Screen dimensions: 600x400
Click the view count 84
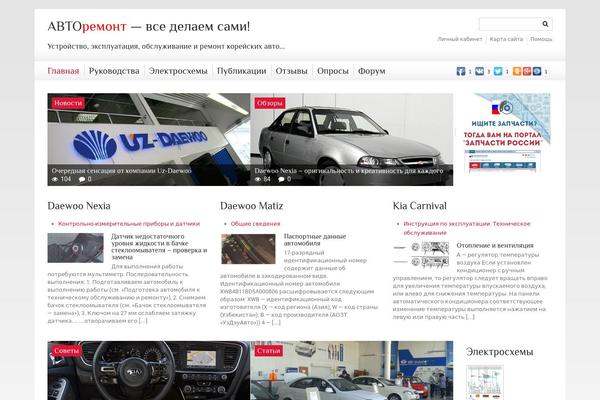click(x=267, y=179)
